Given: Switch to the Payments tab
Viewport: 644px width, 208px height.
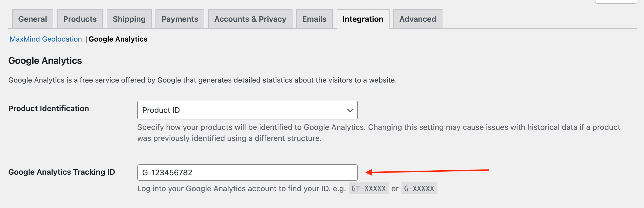Looking at the screenshot, I should coord(180,19).
